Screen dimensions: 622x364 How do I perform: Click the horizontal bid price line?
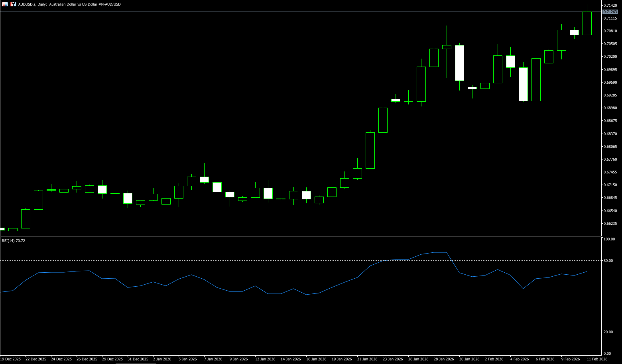[279, 12]
